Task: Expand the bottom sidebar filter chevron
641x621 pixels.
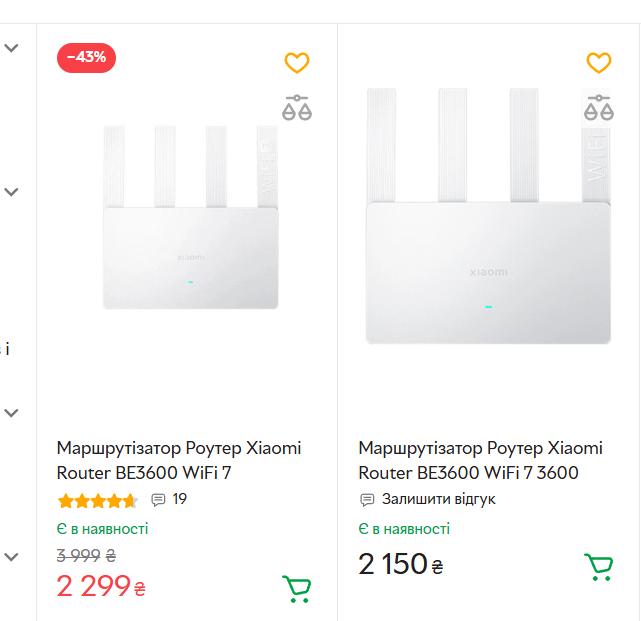Action: [x=12, y=556]
